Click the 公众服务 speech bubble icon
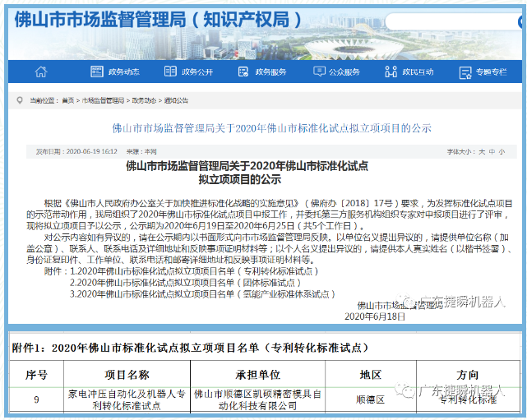 coord(319,72)
